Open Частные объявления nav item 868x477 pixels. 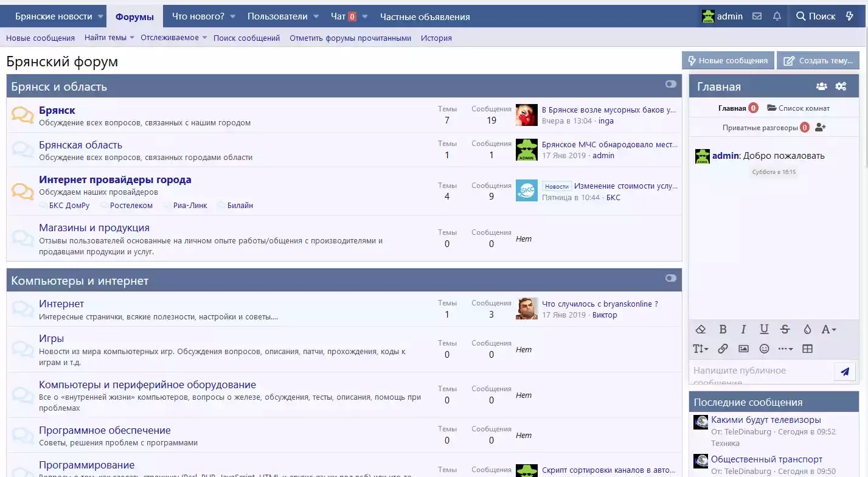[x=425, y=17]
